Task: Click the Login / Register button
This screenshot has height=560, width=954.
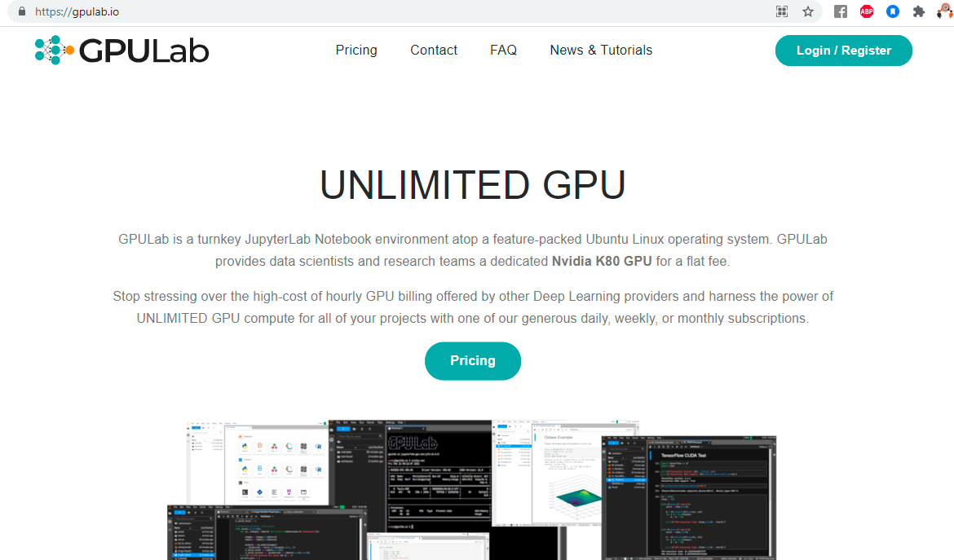Action: click(x=843, y=51)
